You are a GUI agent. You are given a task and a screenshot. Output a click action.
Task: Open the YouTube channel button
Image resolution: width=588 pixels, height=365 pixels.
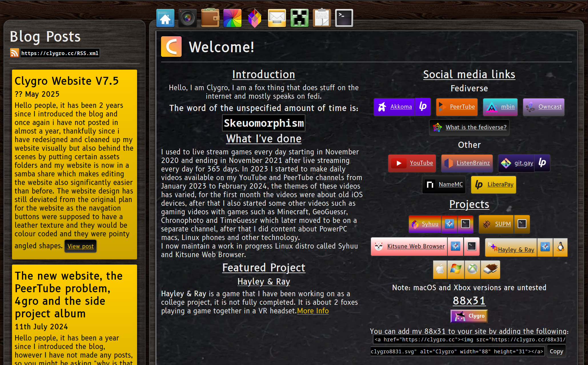412,163
